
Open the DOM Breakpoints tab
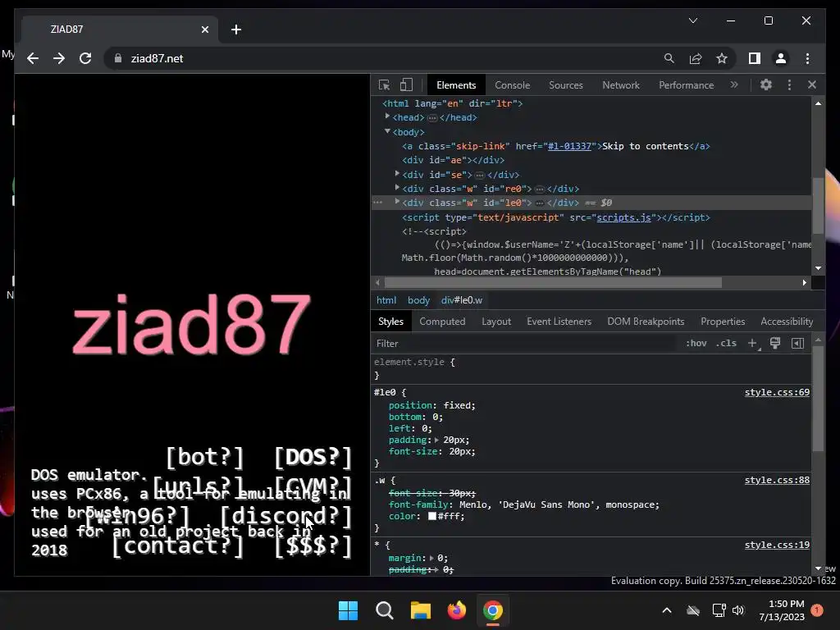[x=646, y=322]
